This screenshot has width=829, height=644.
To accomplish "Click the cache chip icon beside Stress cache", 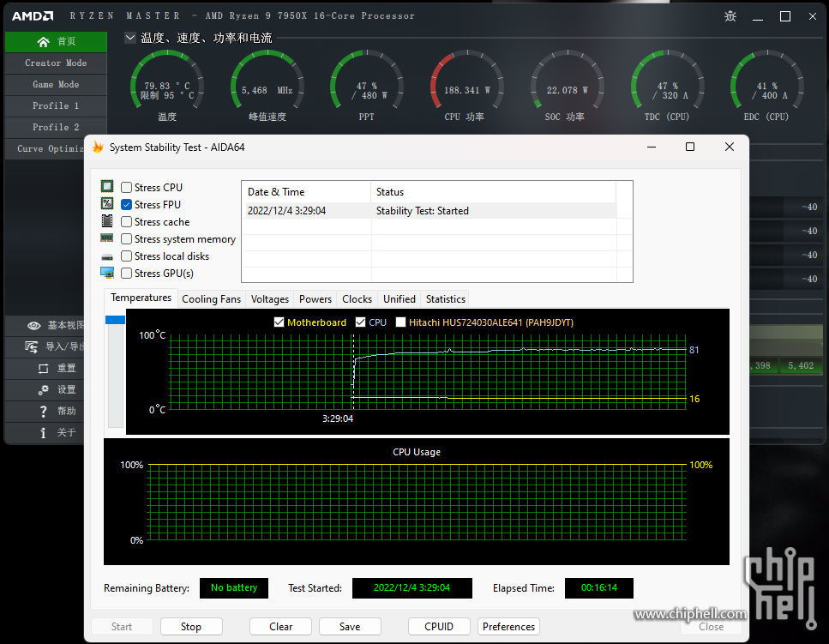I will [x=107, y=221].
